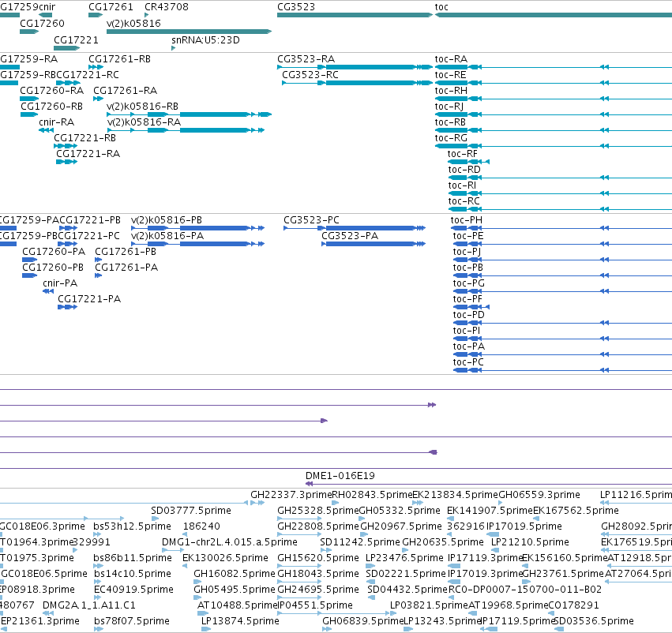
Task: Select the 186240 feature label
Action: [201, 526]
